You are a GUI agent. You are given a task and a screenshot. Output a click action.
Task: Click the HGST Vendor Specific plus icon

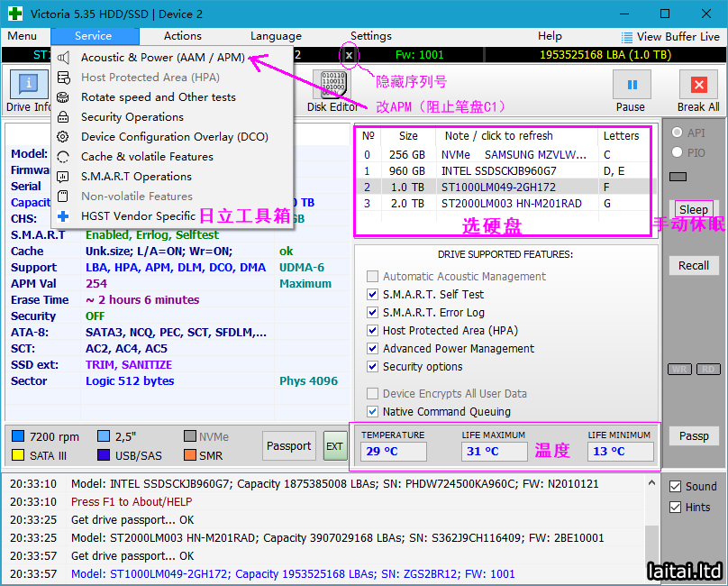coord(62,216)
